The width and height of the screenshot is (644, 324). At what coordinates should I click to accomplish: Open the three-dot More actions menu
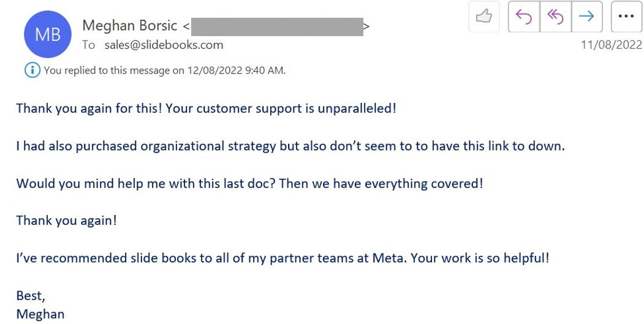tap(626, 17)
